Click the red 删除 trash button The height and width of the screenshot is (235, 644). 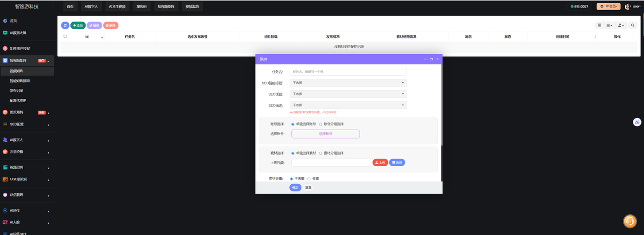pyautogui.click(x=111, y=25)
